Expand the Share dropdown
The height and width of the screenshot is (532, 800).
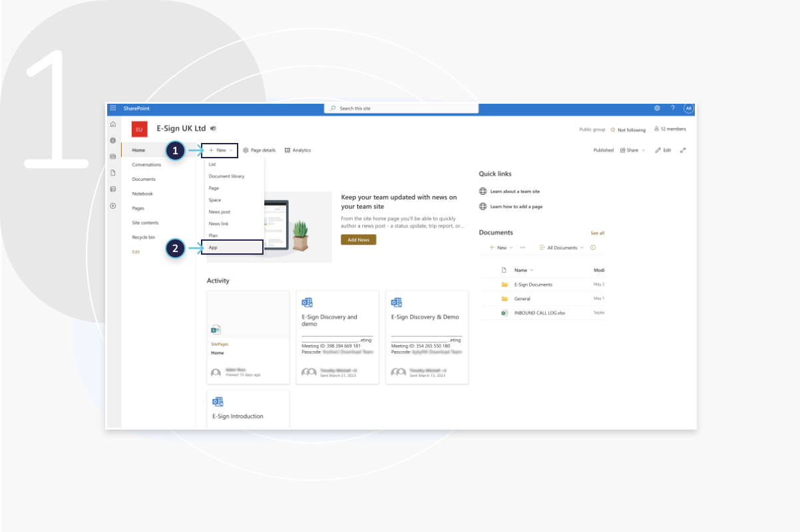(633, 150)
